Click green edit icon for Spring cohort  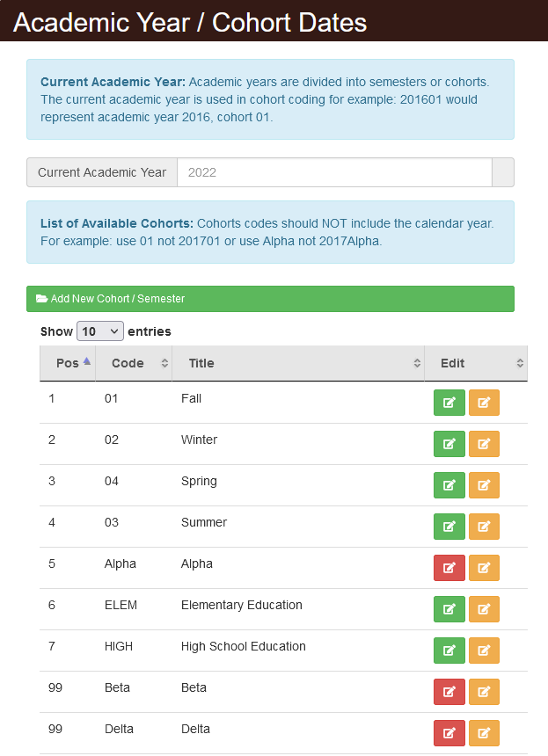[449, 485]
